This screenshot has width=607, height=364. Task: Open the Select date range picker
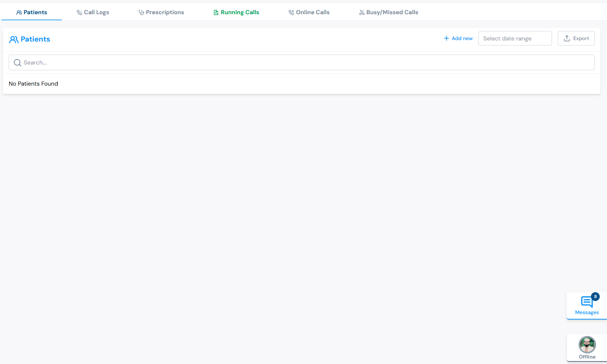coord(515,38)
